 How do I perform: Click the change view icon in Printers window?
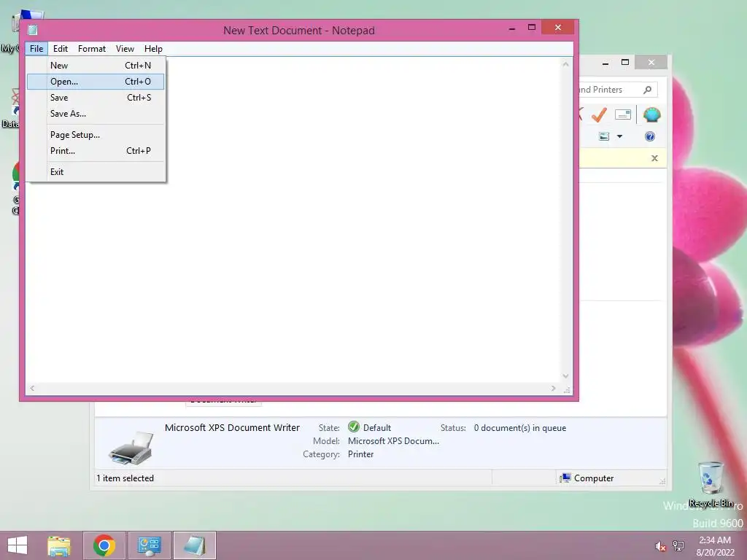[x=603, y=136]
